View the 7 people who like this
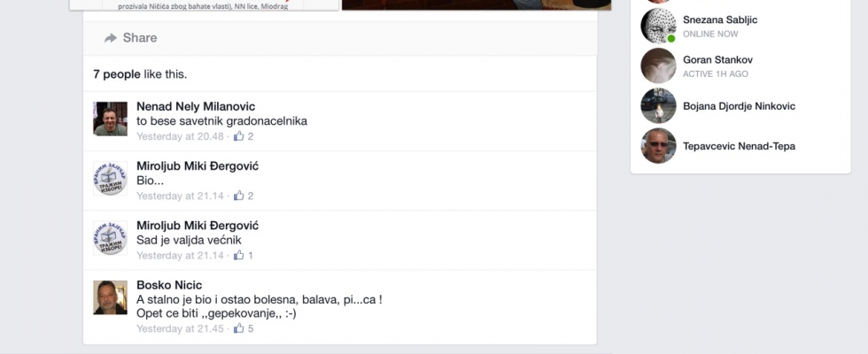868x354 pixels. (117, 74)
